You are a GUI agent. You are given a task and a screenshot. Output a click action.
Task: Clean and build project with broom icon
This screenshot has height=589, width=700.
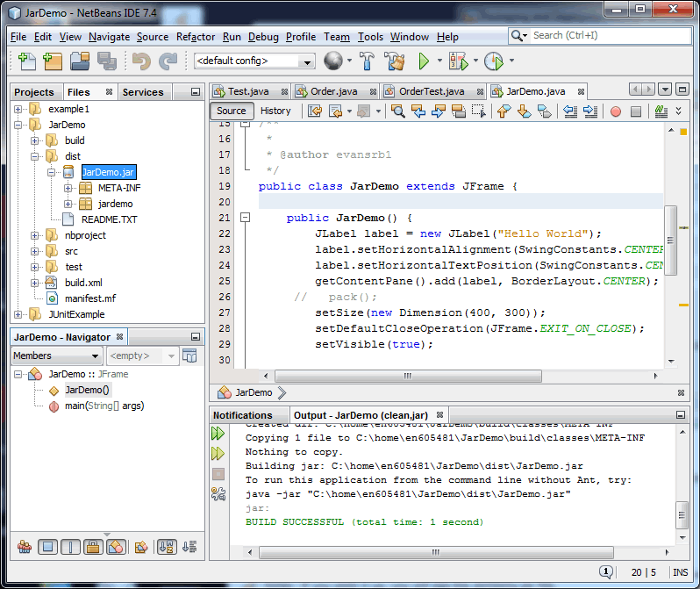point(395,61)
